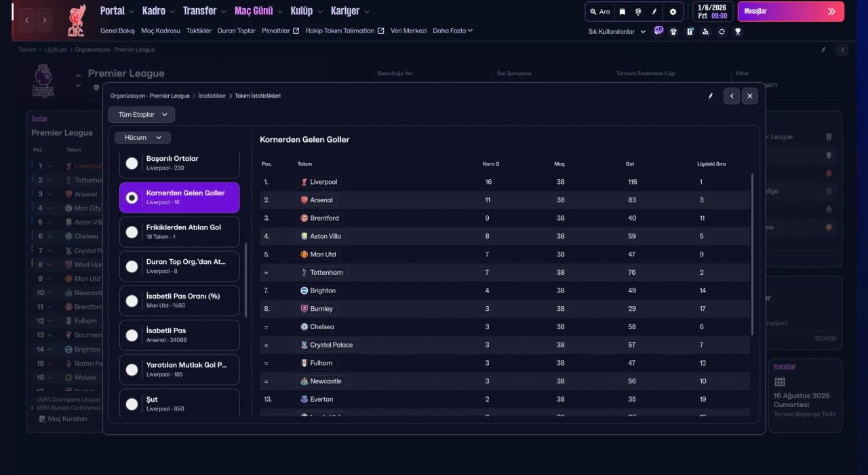
Task: Open the Tüm Etaplar dropdown
Action: click(x=141, y=115)
